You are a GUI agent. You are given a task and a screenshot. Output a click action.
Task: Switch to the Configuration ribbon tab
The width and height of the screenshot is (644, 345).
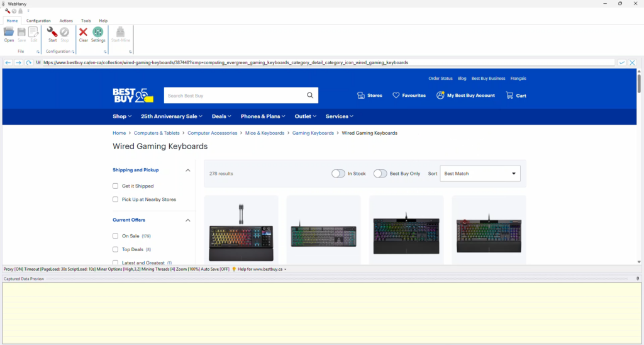38,21
